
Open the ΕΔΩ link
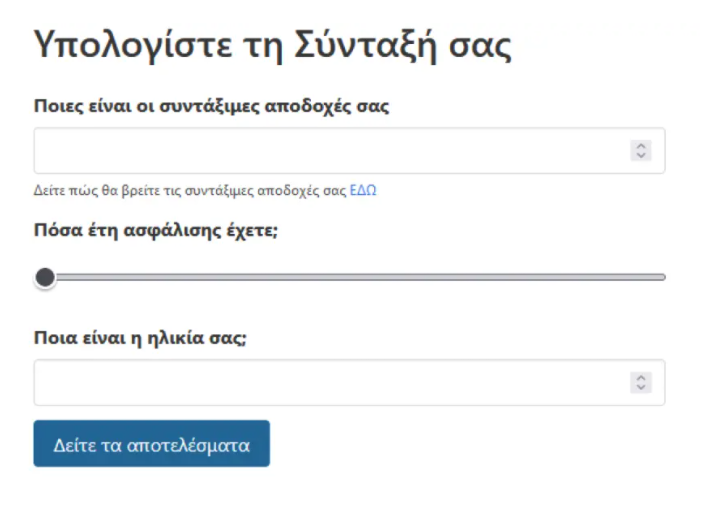point(362,190)
